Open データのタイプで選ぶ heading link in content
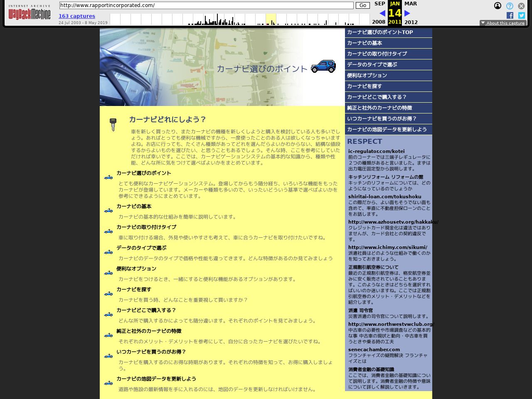Image resolution: width=532 pixels, height=399 pixels. [141, 248]
